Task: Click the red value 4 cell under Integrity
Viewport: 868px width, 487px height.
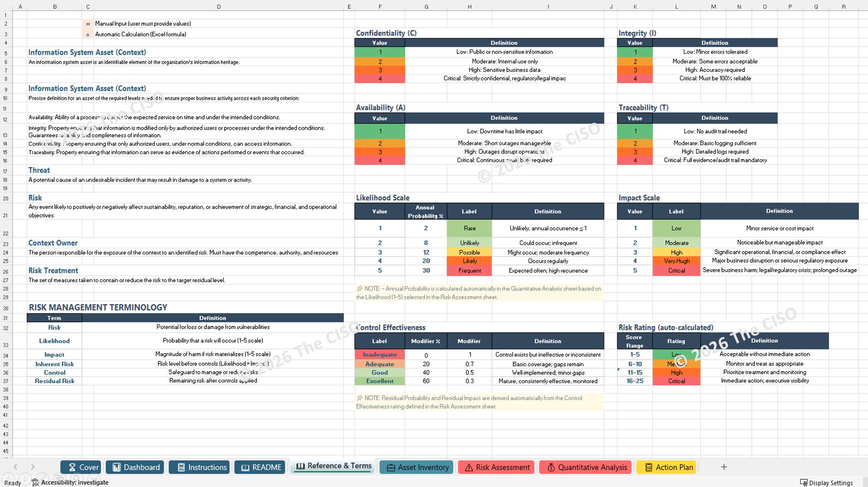Action: click(635, 79)
